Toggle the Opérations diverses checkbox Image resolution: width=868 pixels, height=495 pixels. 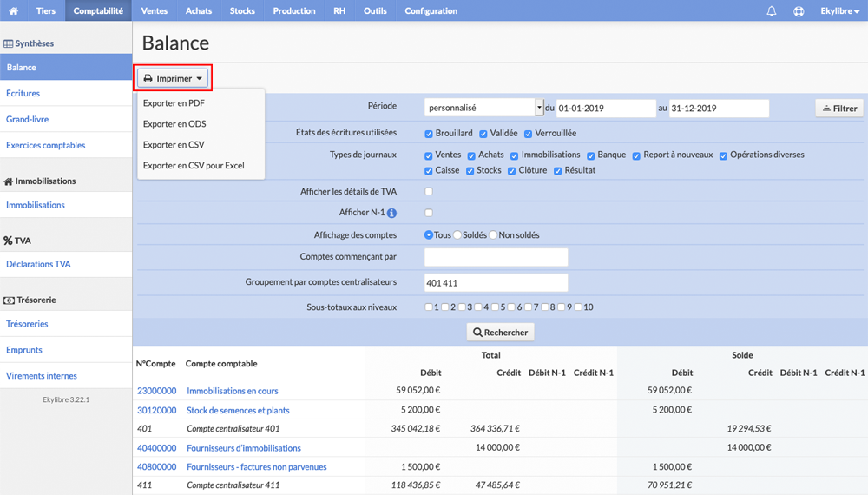[x=723, y=155]
